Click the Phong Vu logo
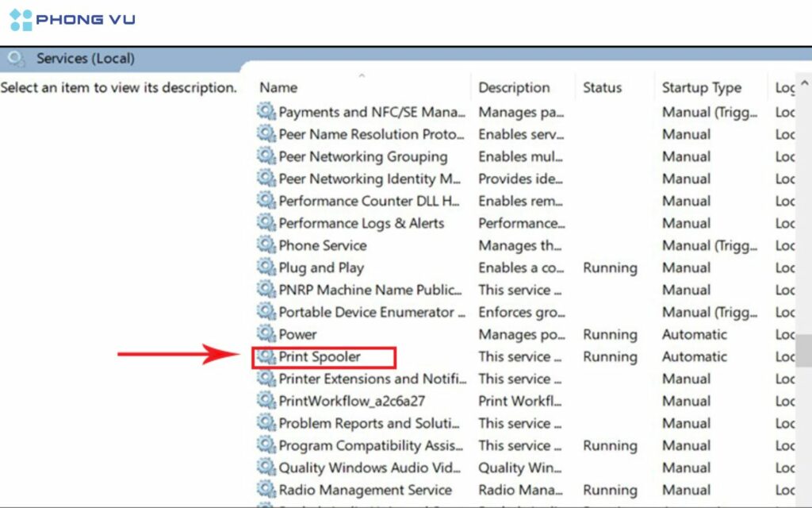812x508 pixels. [72, 19]
